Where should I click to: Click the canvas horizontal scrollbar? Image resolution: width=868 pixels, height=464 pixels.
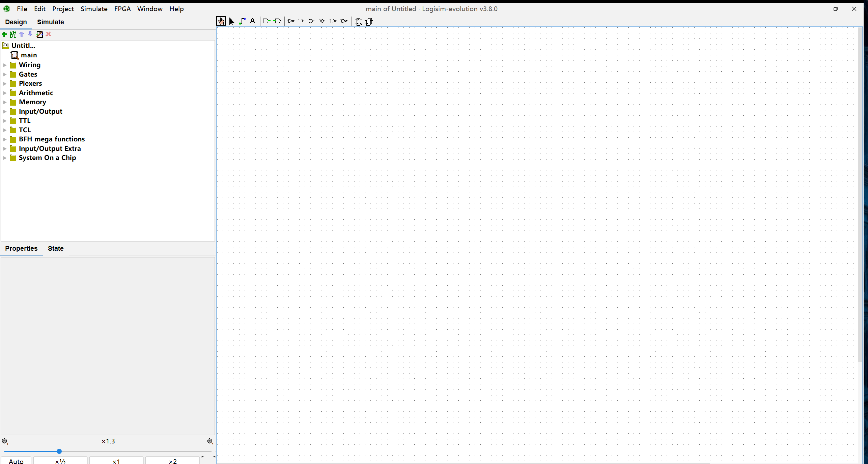(x=464, y=463)
